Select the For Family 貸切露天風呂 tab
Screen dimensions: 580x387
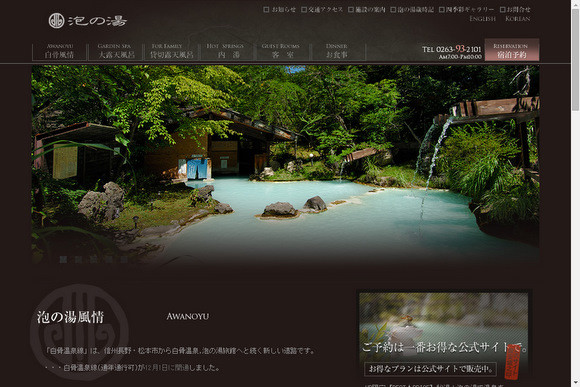pyautogui.click(x=171, y=51)
